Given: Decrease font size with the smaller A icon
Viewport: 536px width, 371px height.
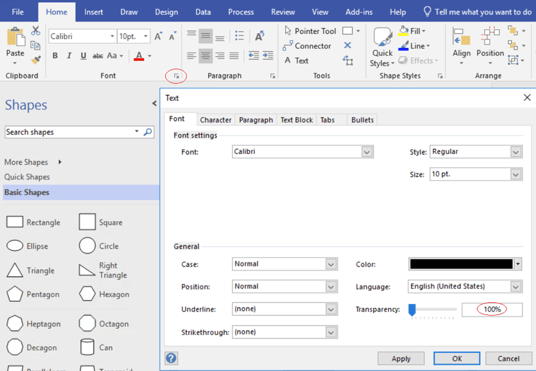Looking at the screenshot, I should (x=173, y=36).
